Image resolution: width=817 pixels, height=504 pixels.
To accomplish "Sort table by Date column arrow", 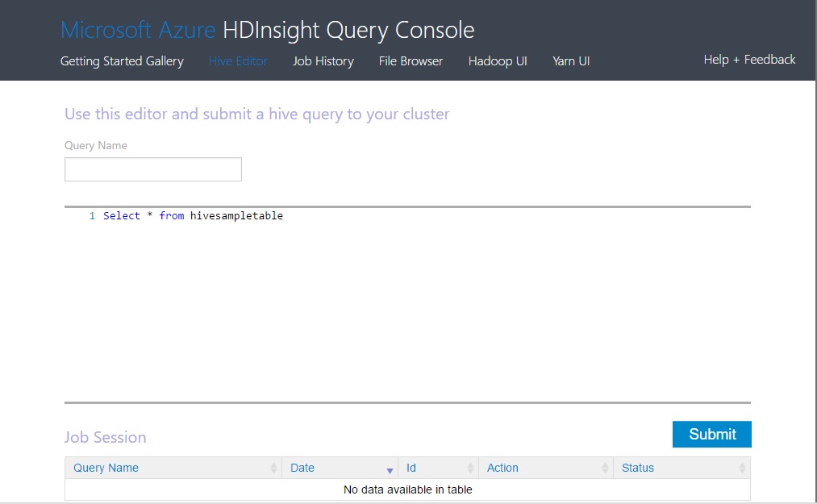I will pos(390,471).
